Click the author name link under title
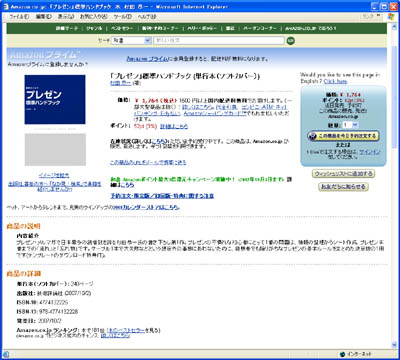Screen dimensions: 400x360 (121, 83)
